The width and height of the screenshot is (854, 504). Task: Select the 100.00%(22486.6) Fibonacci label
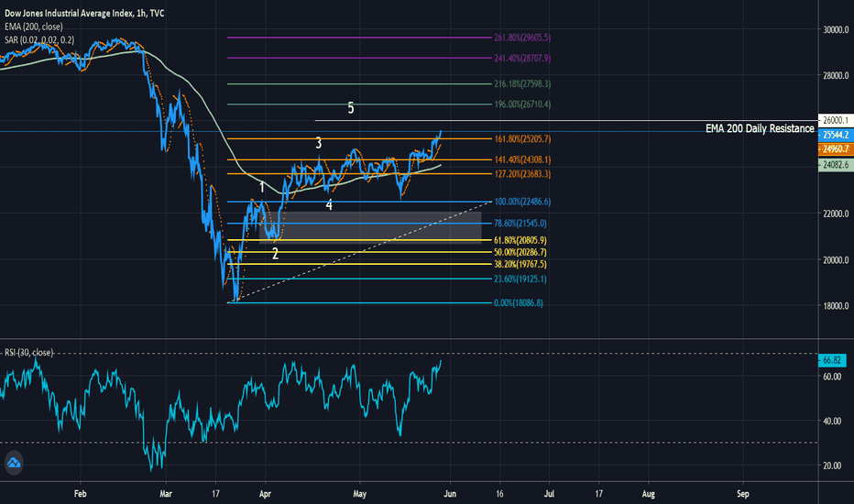coord(522,202)
